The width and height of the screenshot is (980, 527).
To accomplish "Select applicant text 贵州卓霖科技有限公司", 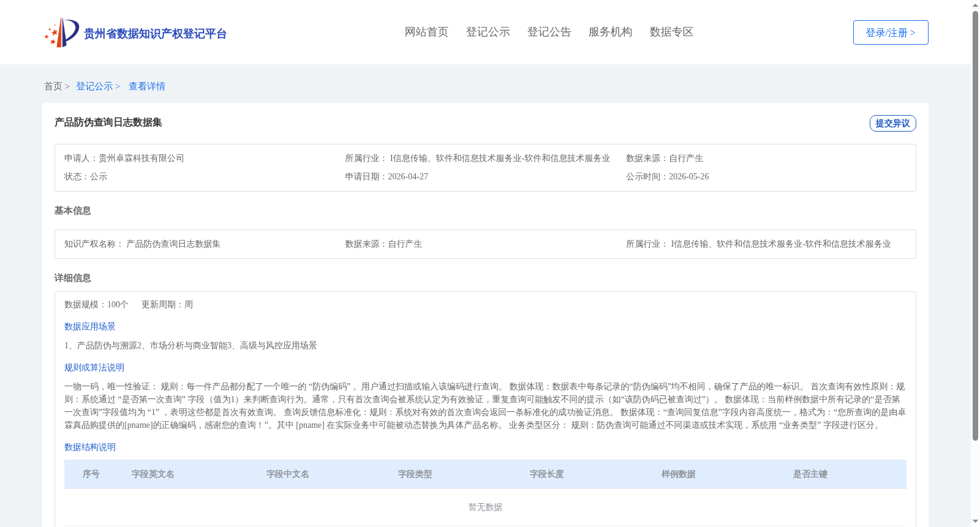I will (141, 158).
